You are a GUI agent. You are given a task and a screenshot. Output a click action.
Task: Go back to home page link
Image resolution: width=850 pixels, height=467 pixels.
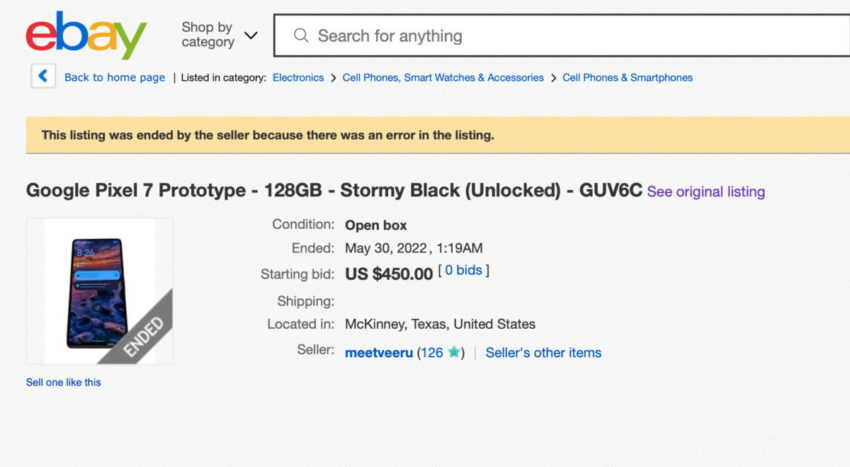[114, 78]
